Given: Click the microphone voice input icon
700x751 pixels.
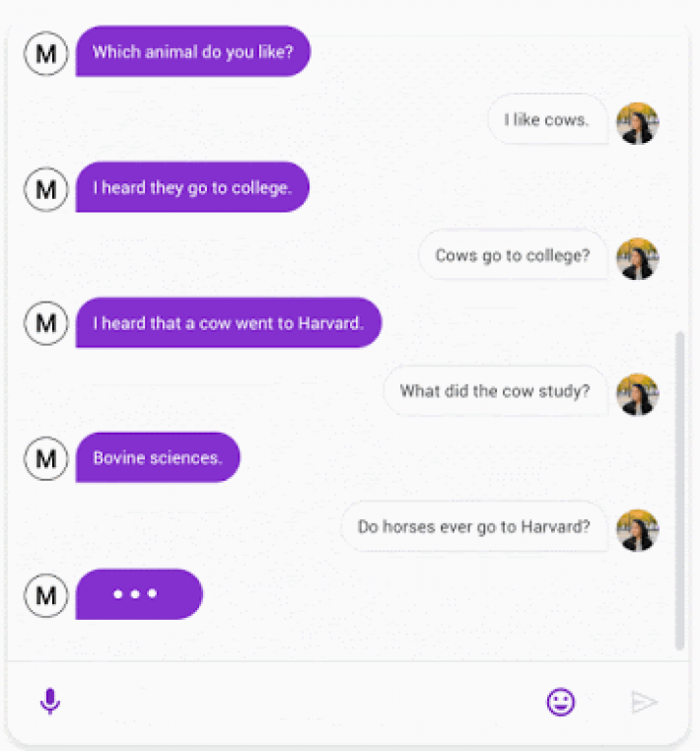Looking at the screenshot, I should tap(49, 702).
